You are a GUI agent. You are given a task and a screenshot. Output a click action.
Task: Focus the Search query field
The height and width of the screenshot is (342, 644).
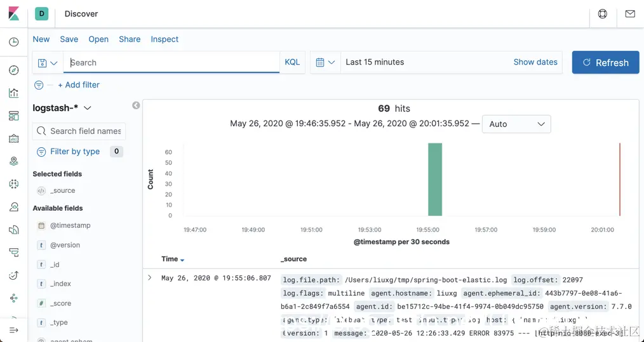(x=171, y=62)
